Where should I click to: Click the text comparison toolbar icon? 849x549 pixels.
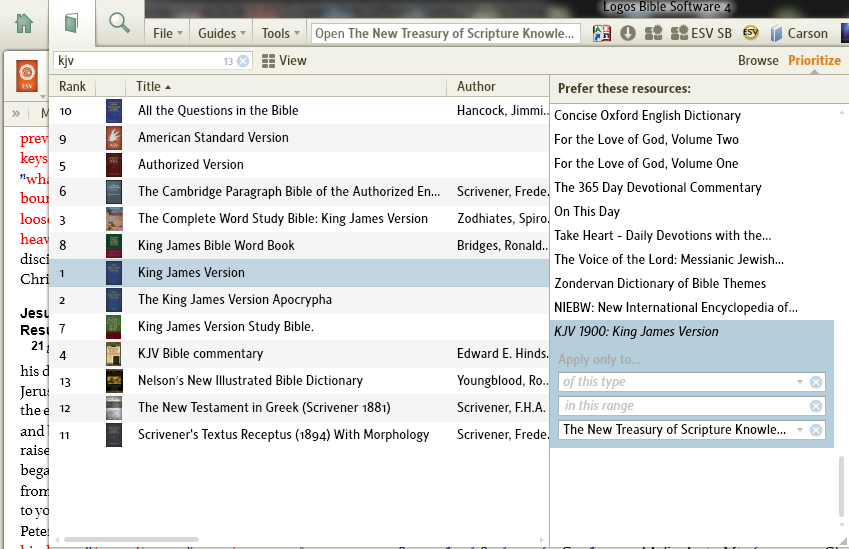(x=602, y=34)
